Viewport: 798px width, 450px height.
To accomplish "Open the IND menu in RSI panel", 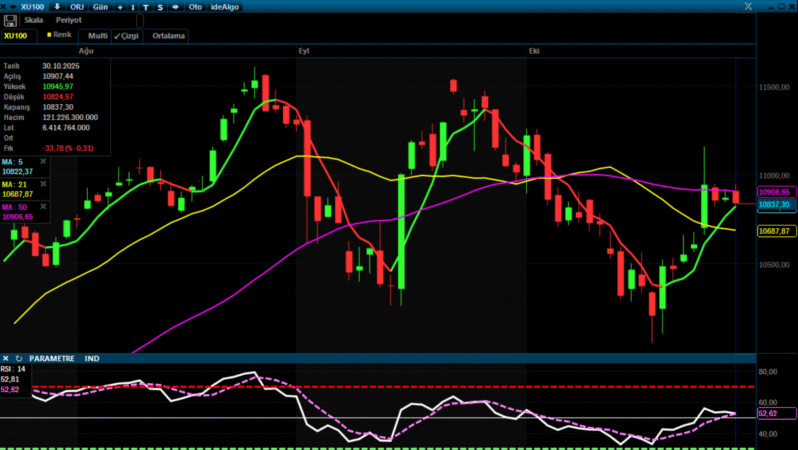I will click(x=92, y=357).
